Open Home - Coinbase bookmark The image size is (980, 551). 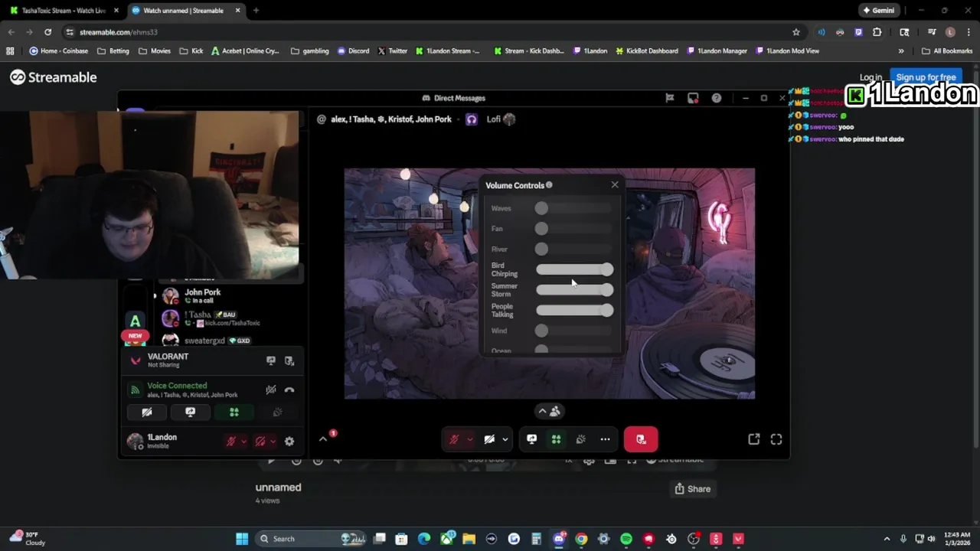pyautogui.click(x=58, y=51)
